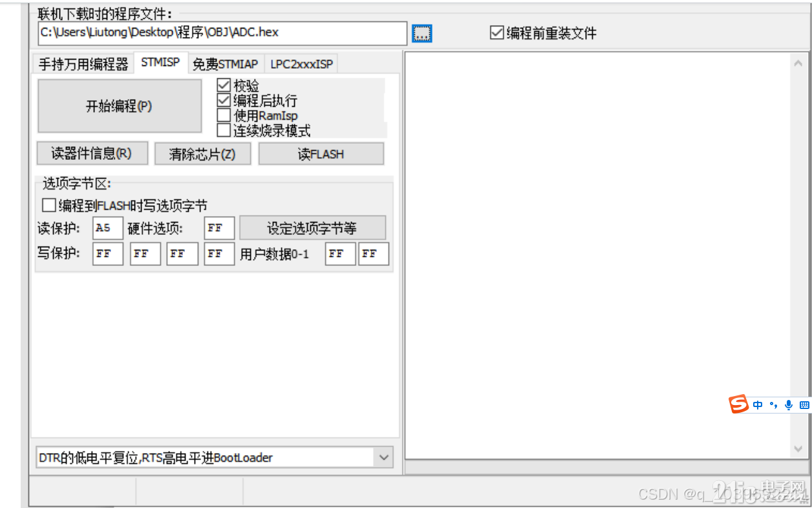812x508 pixels.
Task: Click the 选项字节区 group label
Action: point(77,184)
